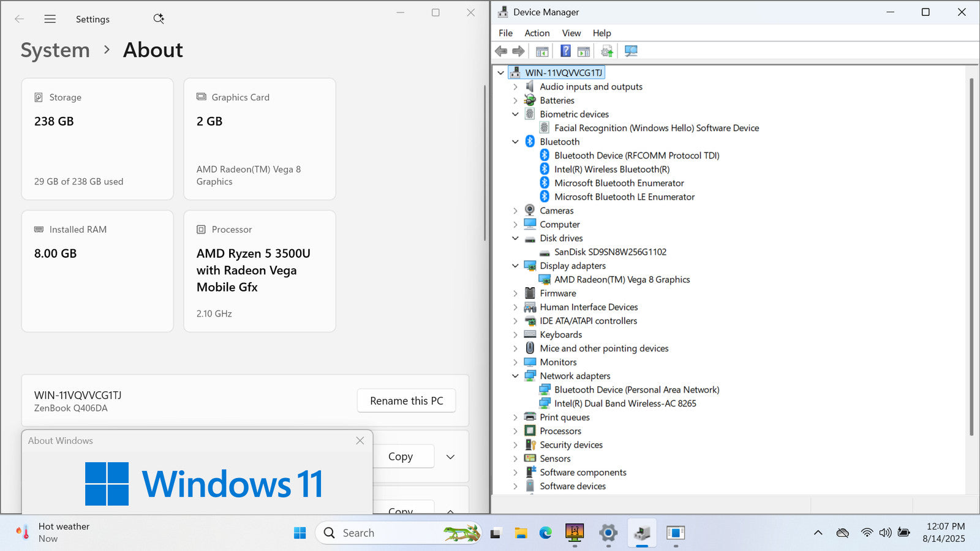The width and height of the screenshot is (980, 551).
Task: Click Scan for hardware changes icon
Action: tap(631, 51)
